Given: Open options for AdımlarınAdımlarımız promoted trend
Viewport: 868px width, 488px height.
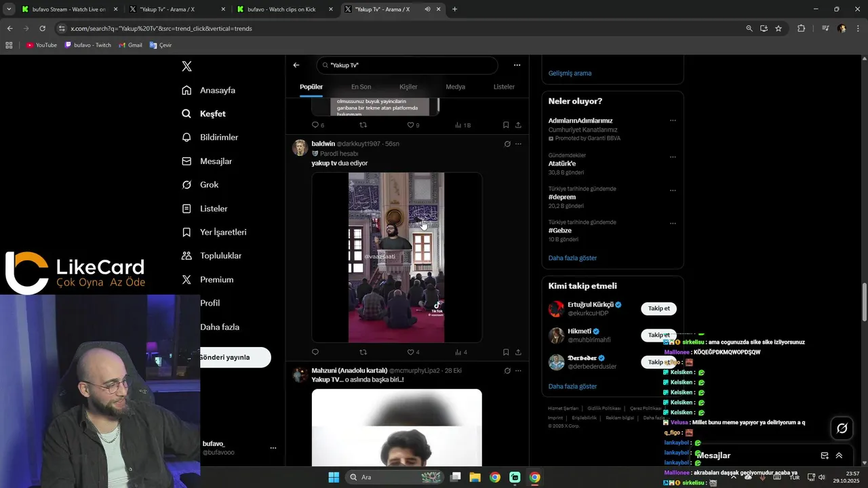Looking at the screenshot, I should click(x=673, y=121).
